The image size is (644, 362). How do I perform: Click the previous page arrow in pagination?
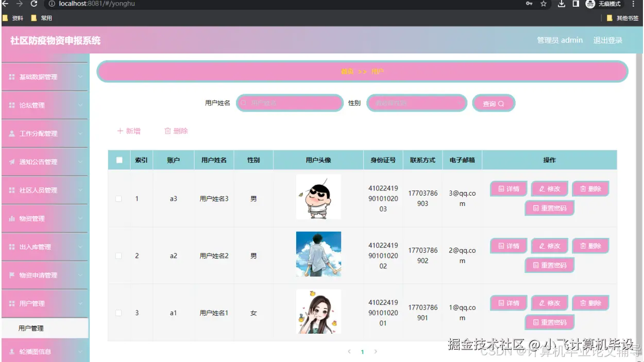pos(349,352)
